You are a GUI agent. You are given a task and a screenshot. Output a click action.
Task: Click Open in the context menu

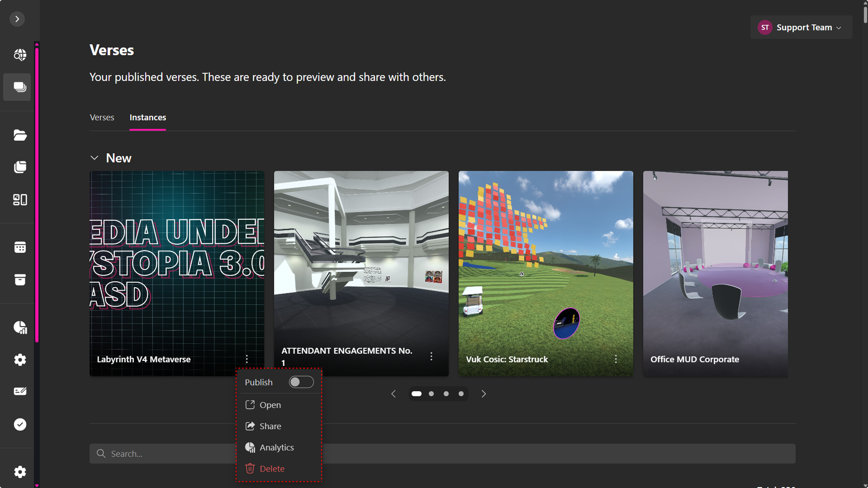(269, 405)
